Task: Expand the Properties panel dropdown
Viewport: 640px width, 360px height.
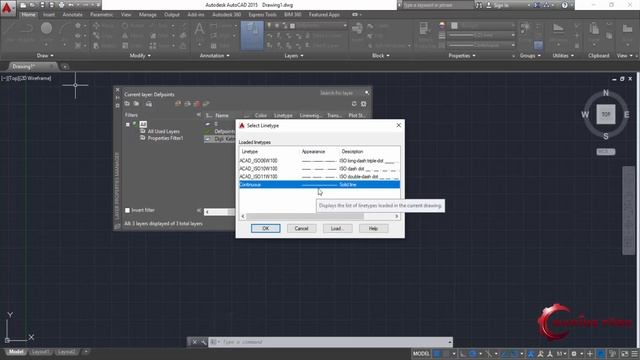Action: 462,56
